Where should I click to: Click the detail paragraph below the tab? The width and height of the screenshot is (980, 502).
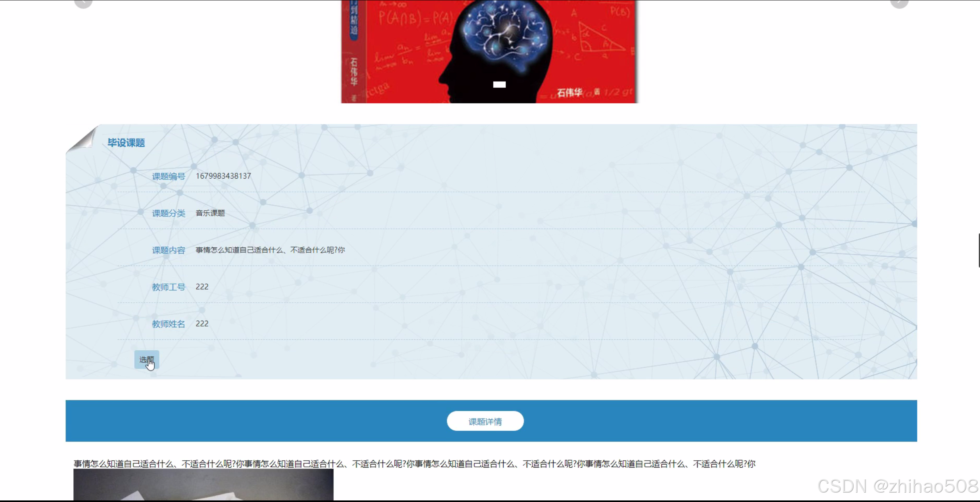414,464
